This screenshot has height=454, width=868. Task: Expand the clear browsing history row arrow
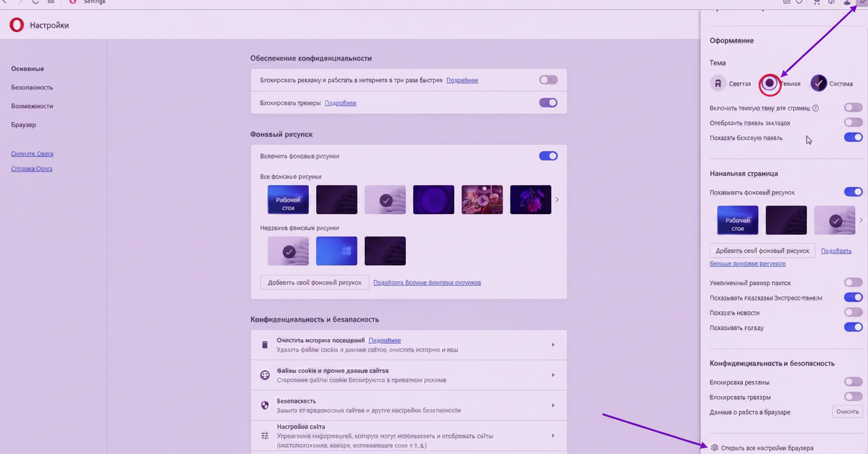coord(553,345)
